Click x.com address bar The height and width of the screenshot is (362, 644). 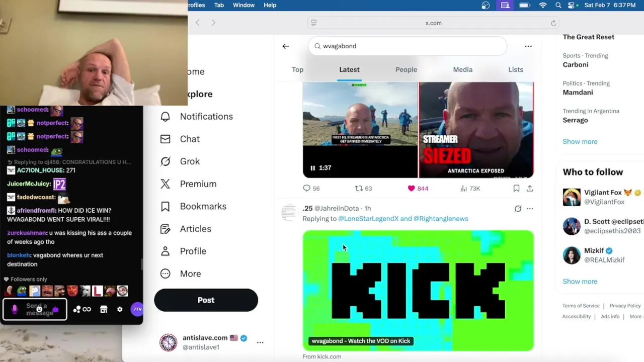point(433,23)
